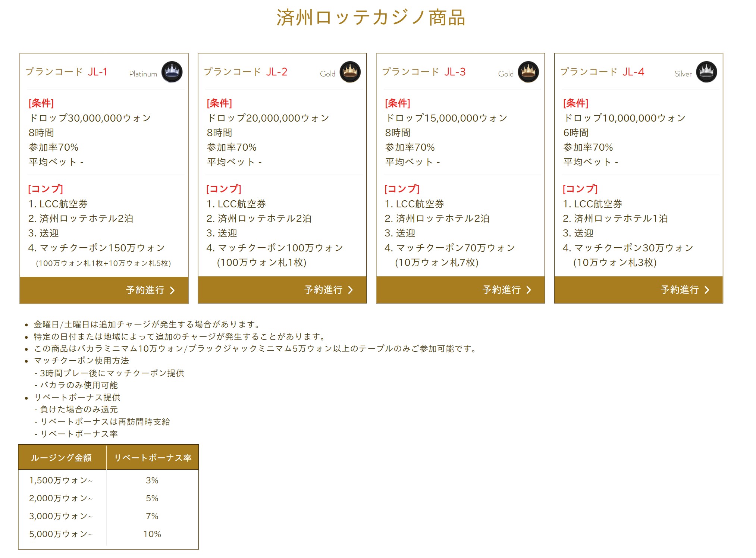
Task: Click the Silver tier label on JL-4
Action: pos(683,74)
